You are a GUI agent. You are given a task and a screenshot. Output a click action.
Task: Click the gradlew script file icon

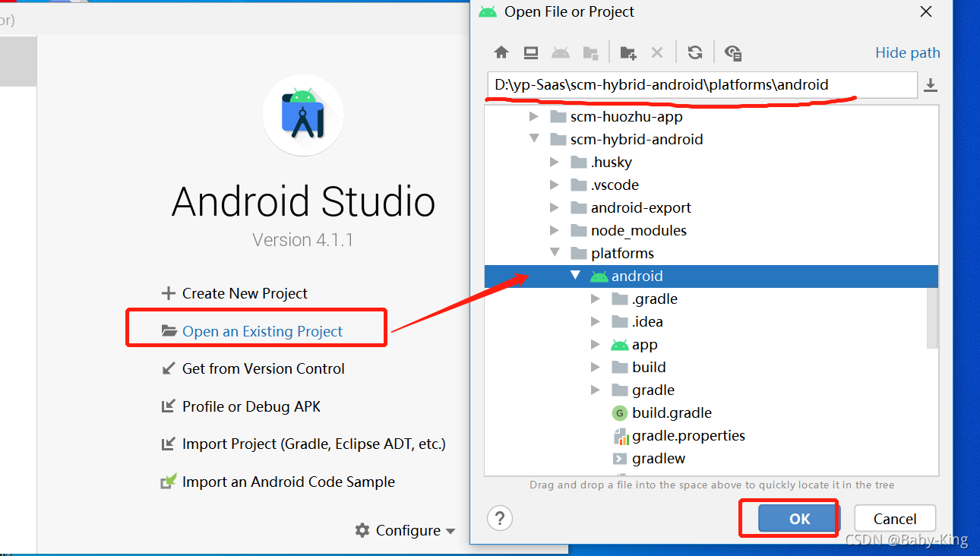tap(620, 459)
